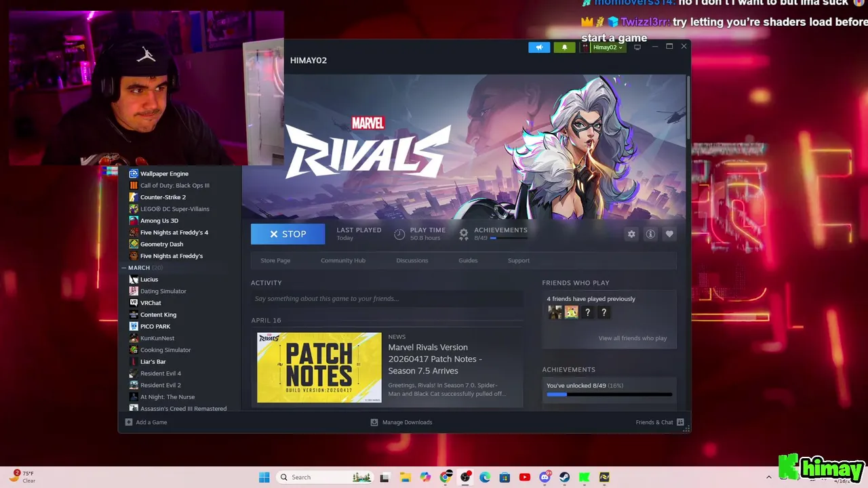Switch to Steam on the taskbar
Screen dimensions: 868x488
click(x=564, y=477)
